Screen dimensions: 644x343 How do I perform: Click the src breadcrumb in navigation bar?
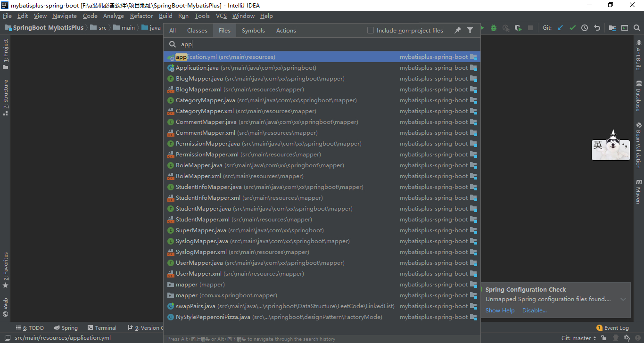click(x=99, y=28)
